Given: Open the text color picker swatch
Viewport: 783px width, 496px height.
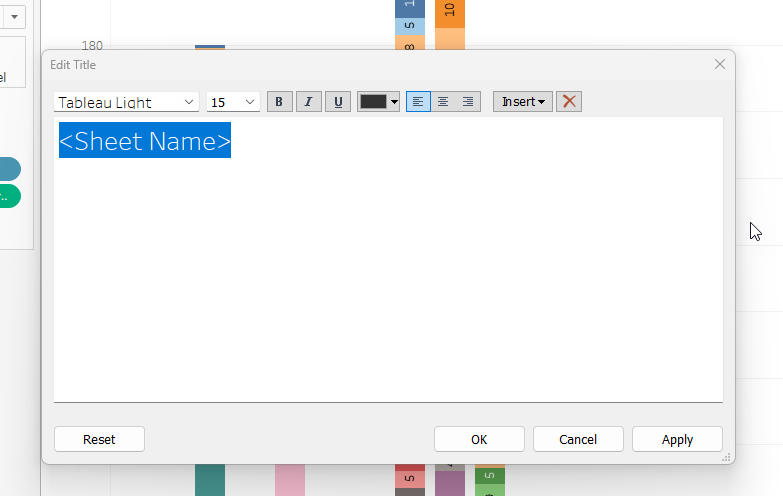Looking at the screenshot, I should point(379,102).
